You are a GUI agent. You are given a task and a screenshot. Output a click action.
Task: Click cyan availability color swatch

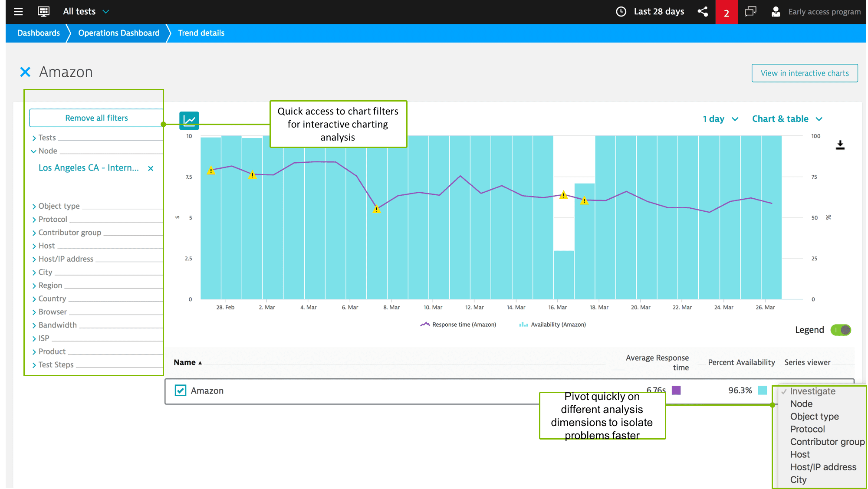point(763,390)
